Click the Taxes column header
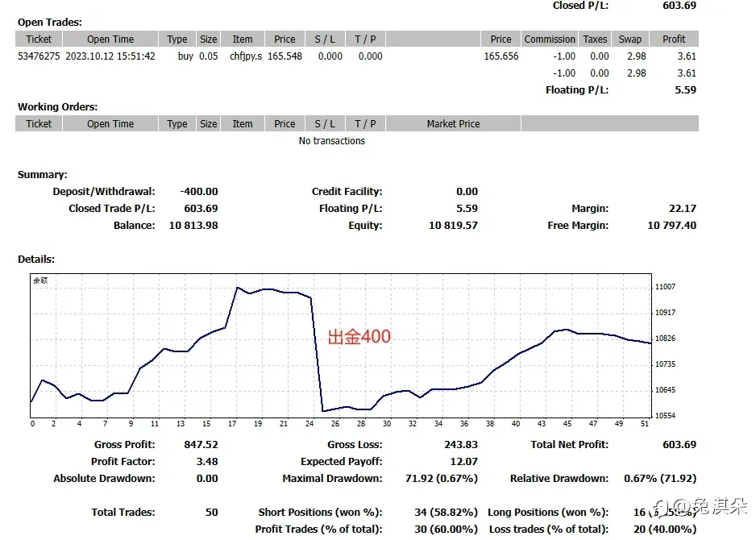This screenshot has width=756, height=540. click(x=595, y=39)
